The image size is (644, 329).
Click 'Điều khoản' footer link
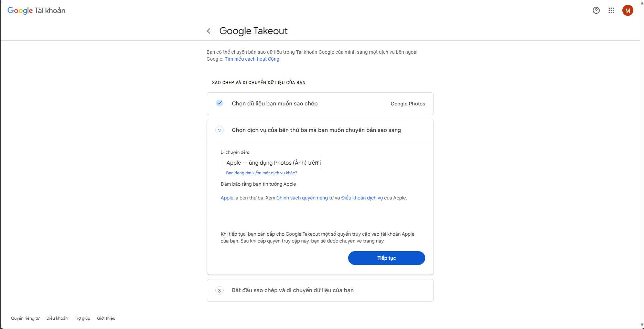(57, 318)
